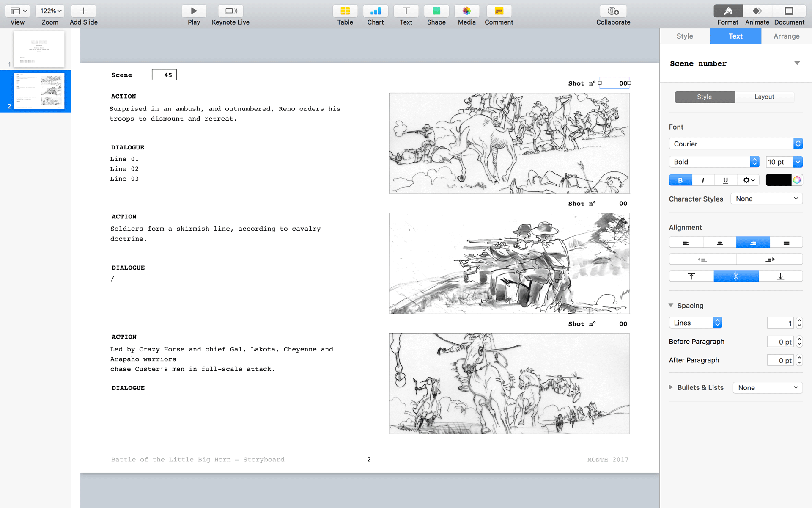Select the Layout segment button
The height and width of the screenshot is (508, 812).
[764, 97]
